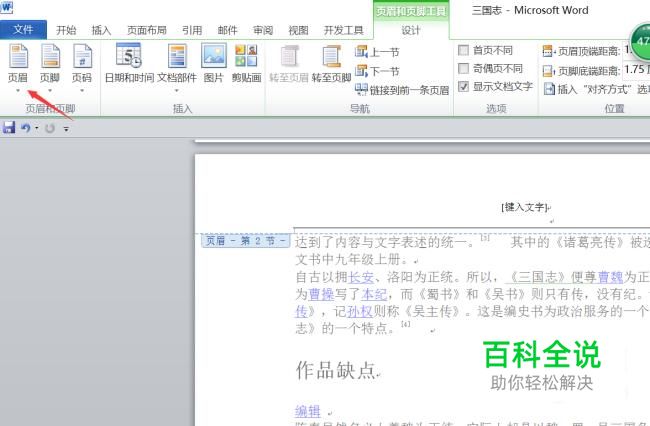Open the 文件 (File) tab

[x=23, y=29]
